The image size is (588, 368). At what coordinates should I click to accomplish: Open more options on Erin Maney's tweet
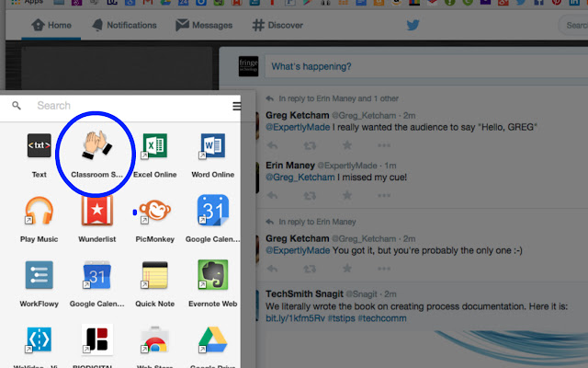coord(384,196)
